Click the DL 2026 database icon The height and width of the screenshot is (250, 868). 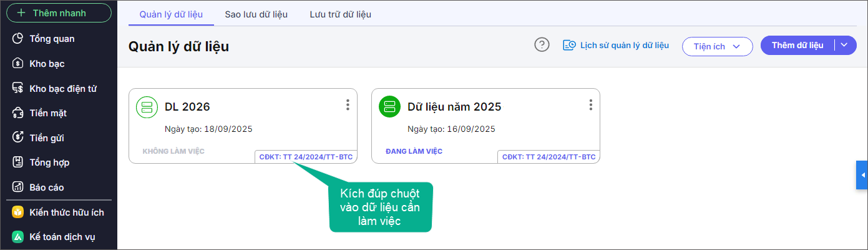click(x=147, y=107)
